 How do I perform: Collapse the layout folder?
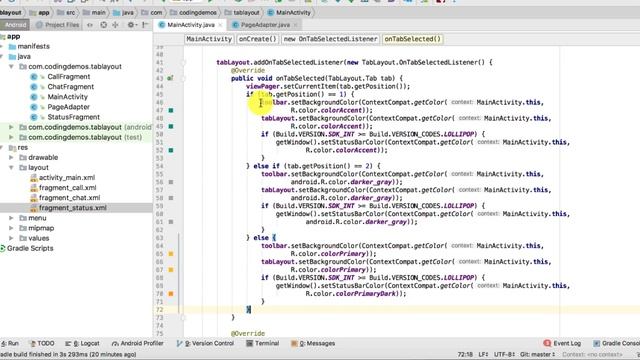coord(11,167)
